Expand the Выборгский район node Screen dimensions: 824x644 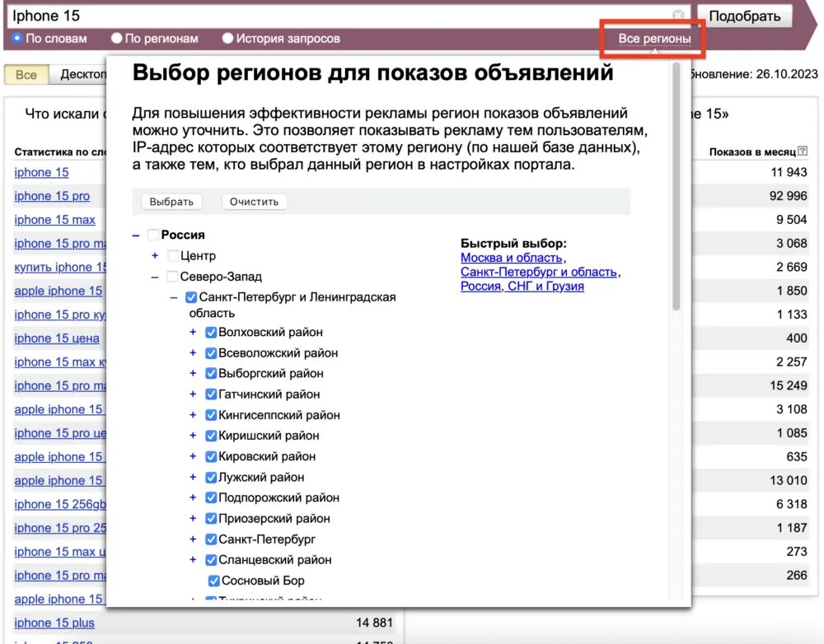click(x=193, y=374)
